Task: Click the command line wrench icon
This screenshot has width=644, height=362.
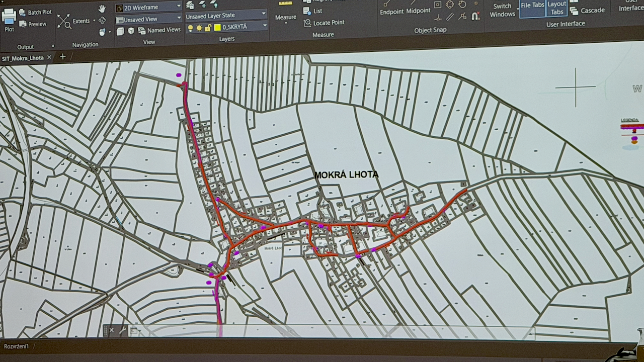Action: click(122, 330)
